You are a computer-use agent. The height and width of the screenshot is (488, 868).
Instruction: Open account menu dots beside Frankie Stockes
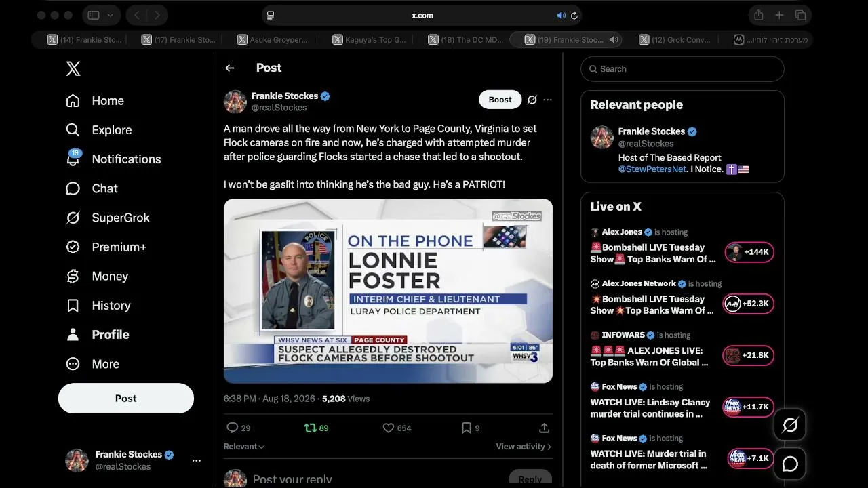(x=196, y=460)
